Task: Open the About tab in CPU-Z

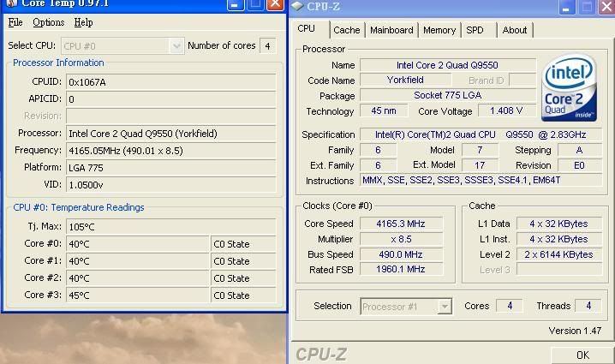Action: coord(515,30)
